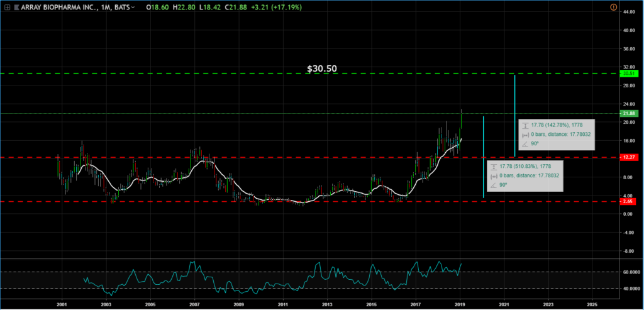
Task: Click the open value O18.60
Action: (157, 8)
